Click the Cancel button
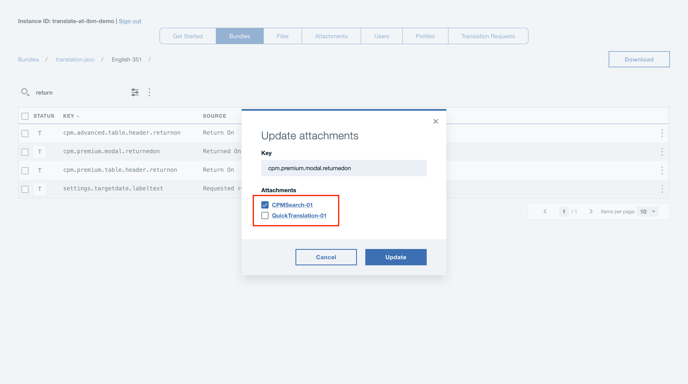The image size is (688, 384). click(326, 257)
